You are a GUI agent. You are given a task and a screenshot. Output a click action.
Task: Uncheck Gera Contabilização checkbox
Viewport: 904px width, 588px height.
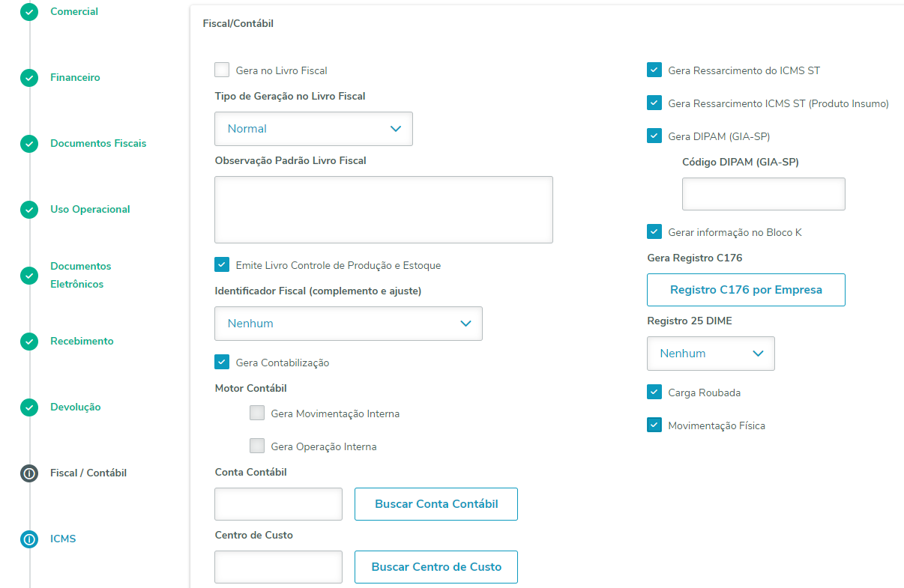(x=222, y=363)
